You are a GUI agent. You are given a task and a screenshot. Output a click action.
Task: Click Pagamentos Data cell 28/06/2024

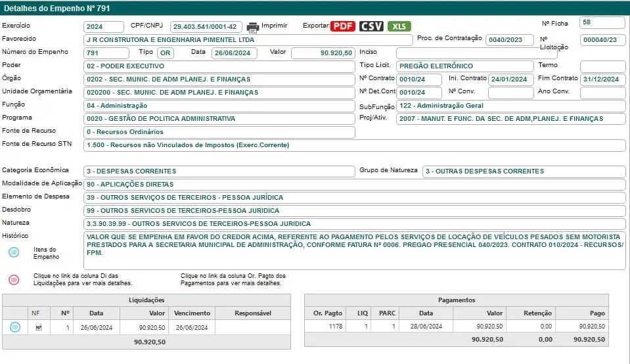coord(426,327)
